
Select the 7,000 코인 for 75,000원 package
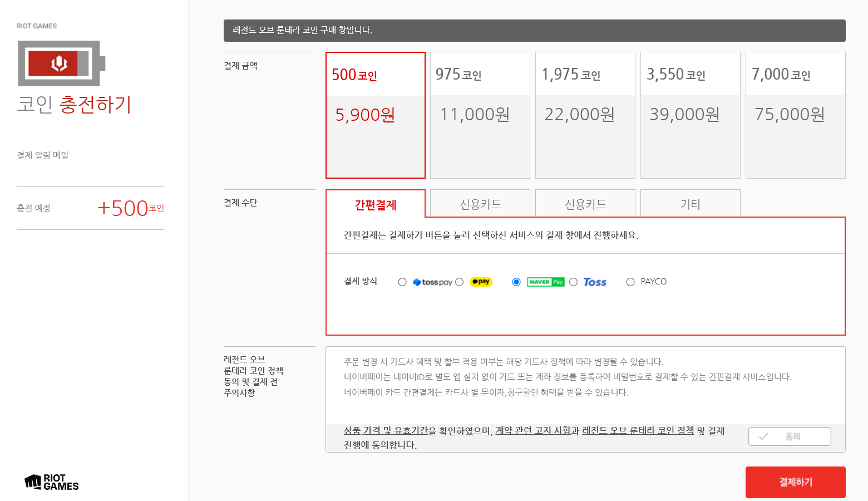(796, 115)
